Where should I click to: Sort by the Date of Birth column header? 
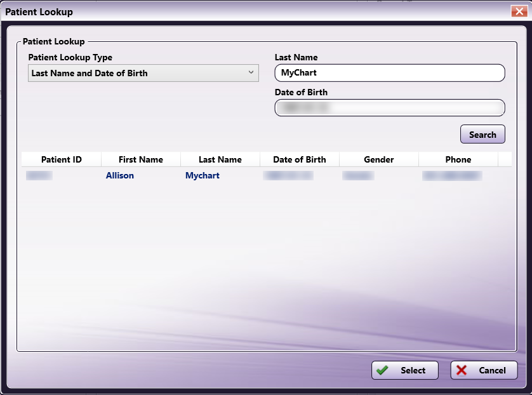[300, 159]
